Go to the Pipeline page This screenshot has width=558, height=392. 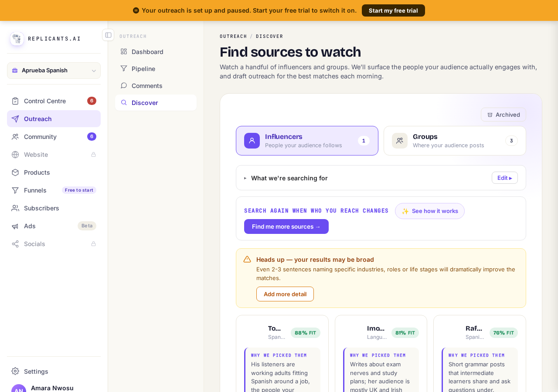pos(156,68)
